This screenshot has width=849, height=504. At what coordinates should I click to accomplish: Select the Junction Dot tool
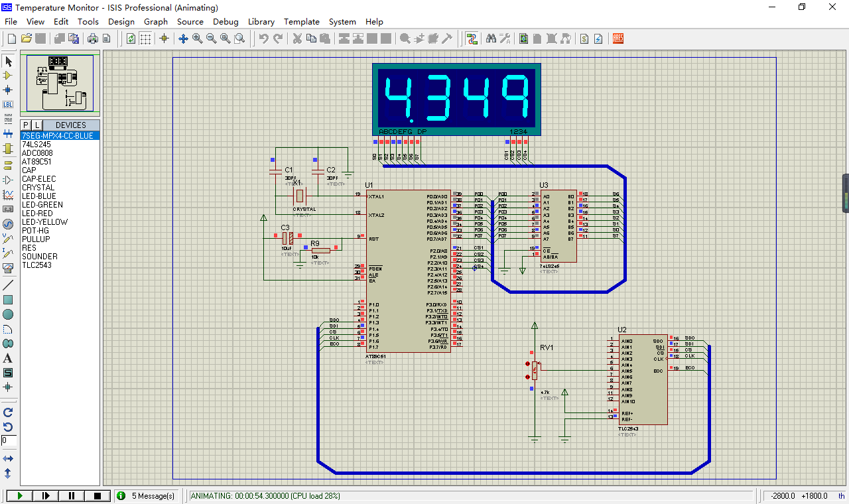[9, 90]
